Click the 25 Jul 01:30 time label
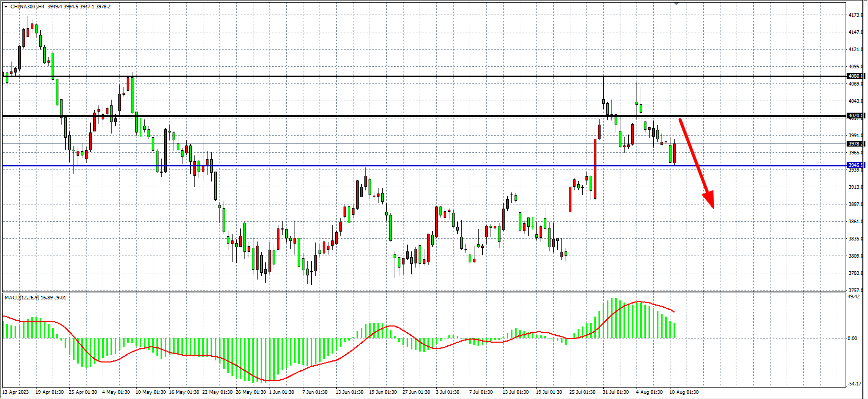Image resolution: width=868 pixels, height=399 pixels. click(x=582, y=392)
